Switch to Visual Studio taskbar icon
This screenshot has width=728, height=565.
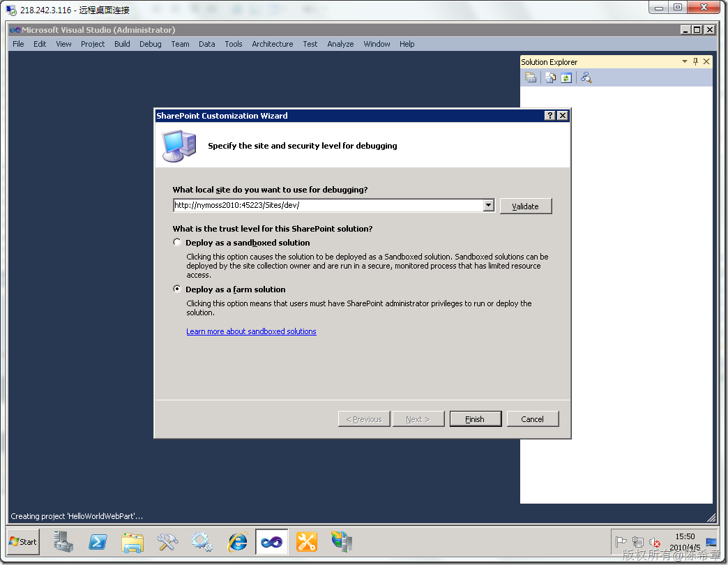(272, 542)
